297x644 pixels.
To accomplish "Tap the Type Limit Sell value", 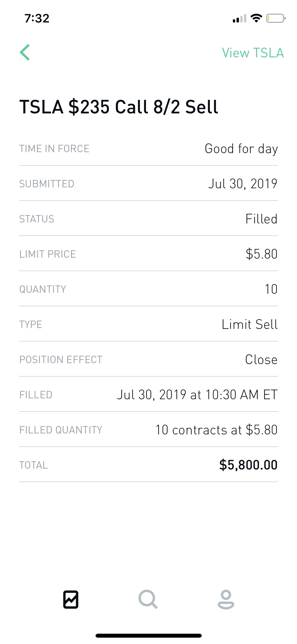I will (x=250, y=324).
